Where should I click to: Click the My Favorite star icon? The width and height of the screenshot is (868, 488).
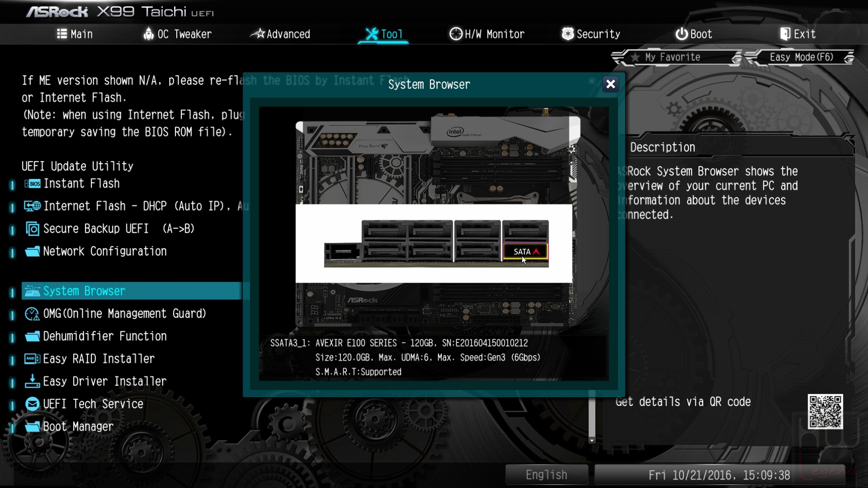(635, 57)
